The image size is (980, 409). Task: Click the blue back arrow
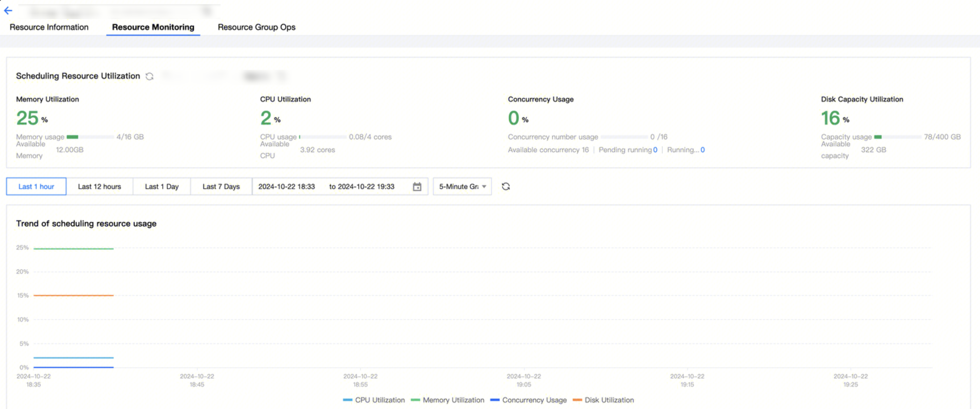pos(8,11)
